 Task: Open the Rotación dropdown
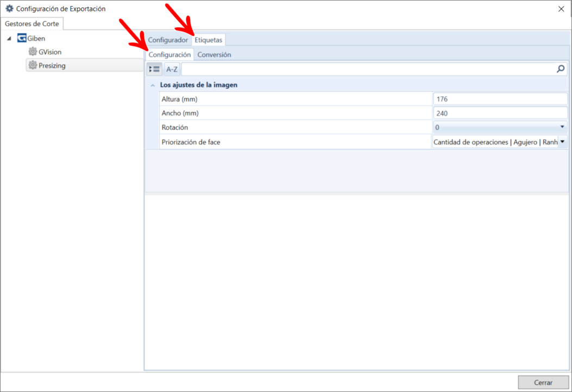[x=500, y=127]
